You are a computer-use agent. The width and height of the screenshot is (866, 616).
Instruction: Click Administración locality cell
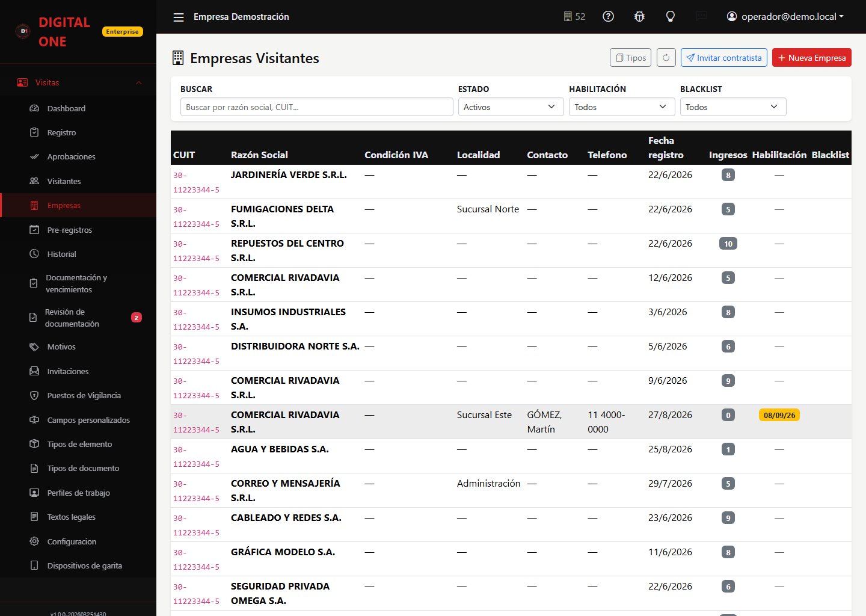click(488, 484)
